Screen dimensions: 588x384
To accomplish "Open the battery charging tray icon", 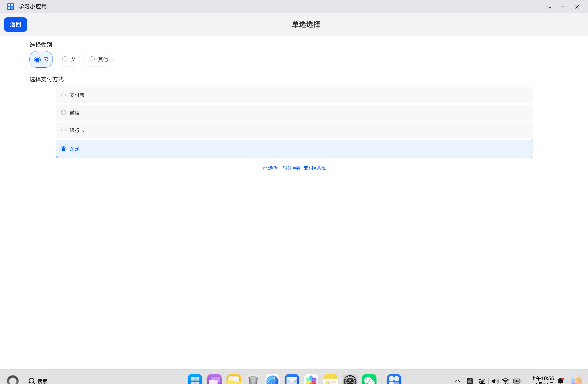I will pyautogui.click(x=517, y=381).
